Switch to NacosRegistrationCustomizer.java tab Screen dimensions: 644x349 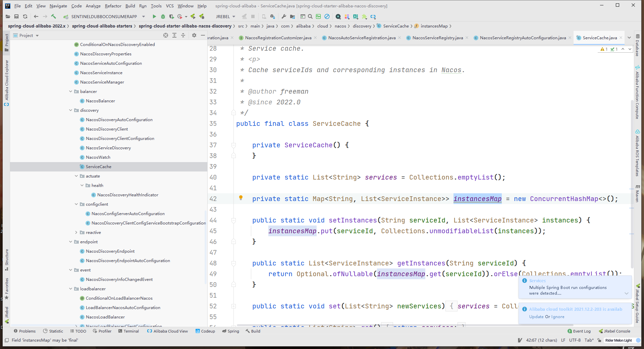pyautogui.click(x=278, y=38)
